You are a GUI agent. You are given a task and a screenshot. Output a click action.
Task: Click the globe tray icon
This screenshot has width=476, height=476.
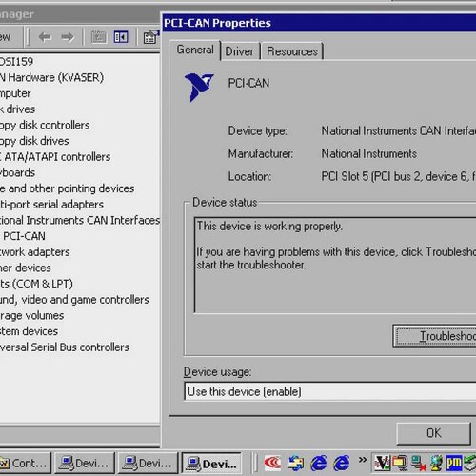(x=436, y=463)
